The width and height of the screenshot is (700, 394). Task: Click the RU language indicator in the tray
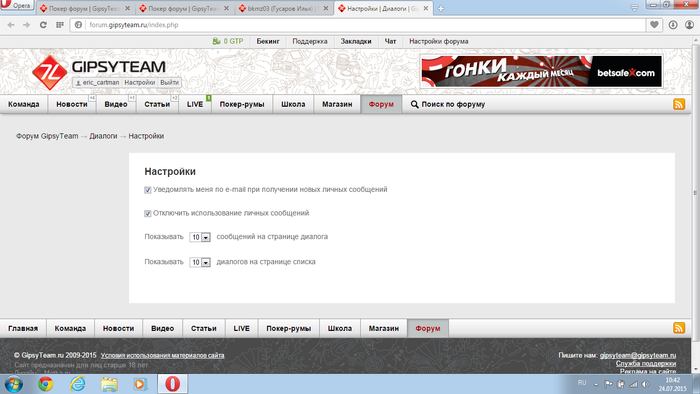point(582,383)
